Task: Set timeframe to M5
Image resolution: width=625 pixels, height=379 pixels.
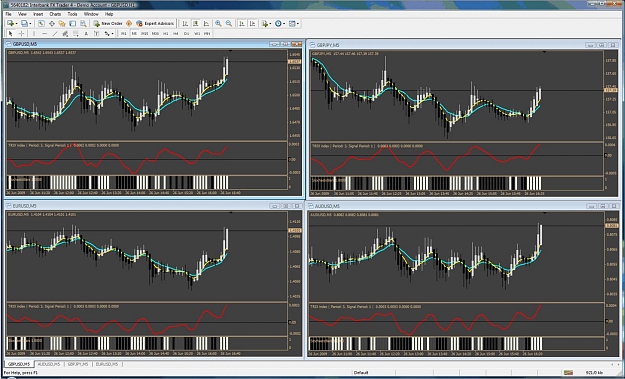Action: pos(134,33)
